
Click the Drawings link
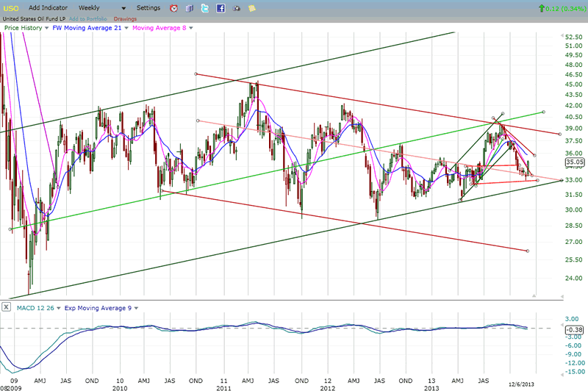coord(126,18)
